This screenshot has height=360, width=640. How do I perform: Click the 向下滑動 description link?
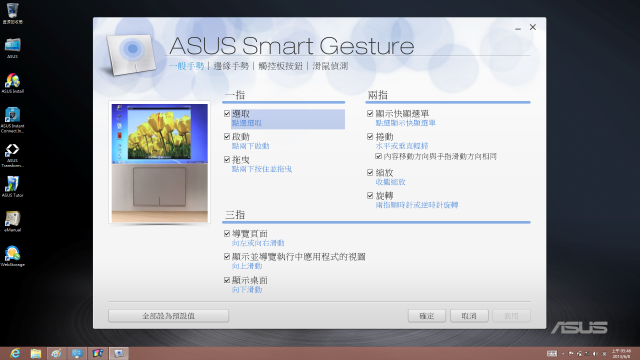pos(247,290)
